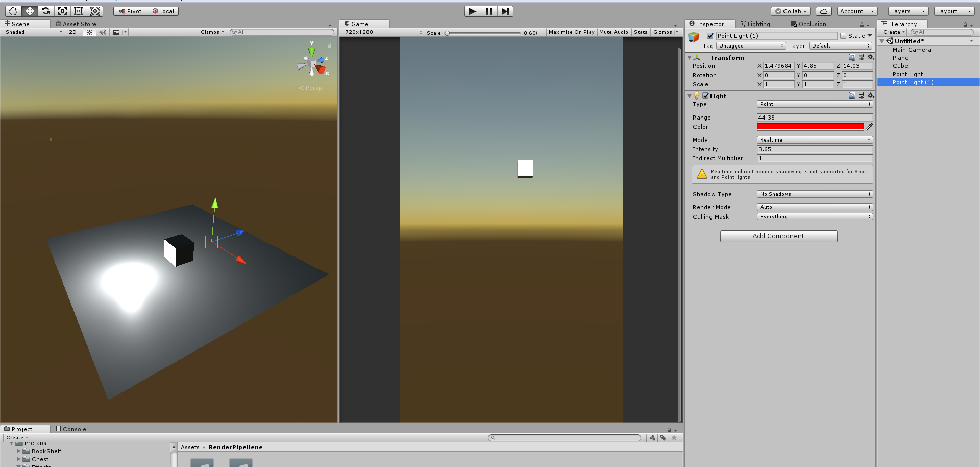Open Transform component presets icon
This screenshot has height=467, width=980.
(x=862, y=57)
